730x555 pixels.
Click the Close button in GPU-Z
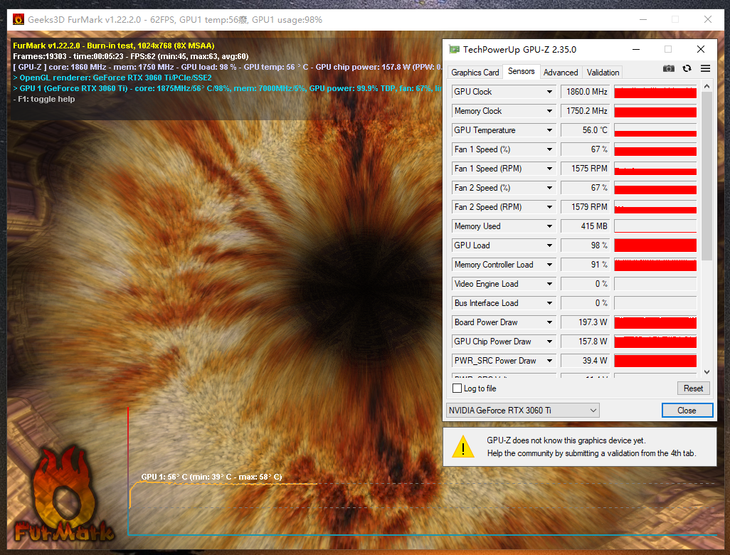(686, 410)
